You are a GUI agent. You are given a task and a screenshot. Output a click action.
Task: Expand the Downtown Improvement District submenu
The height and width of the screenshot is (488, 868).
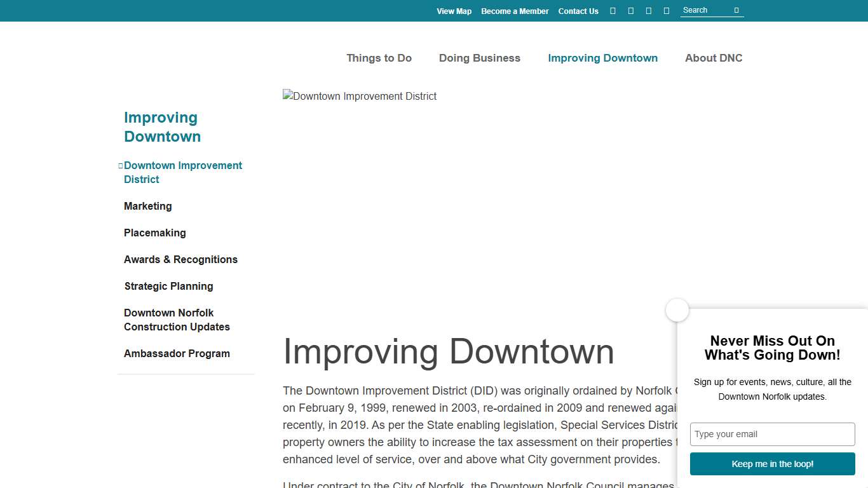coord(183,172)
